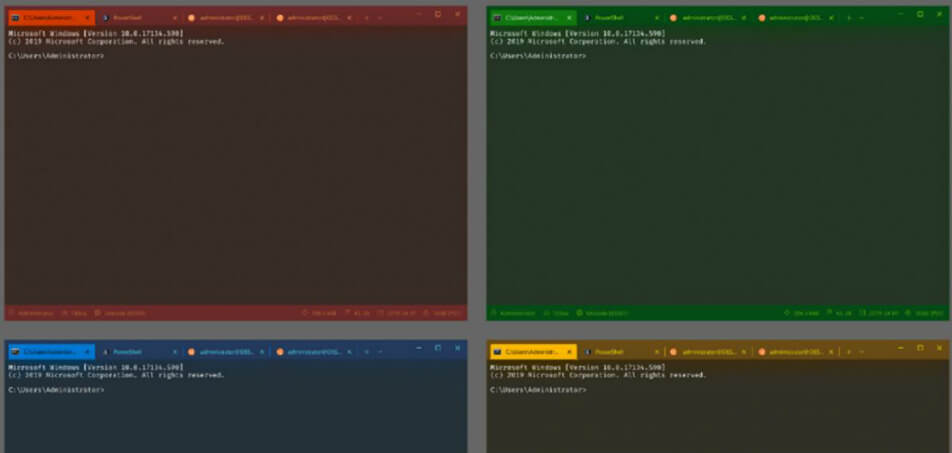
Task: Open new tab in the red terminal window
Action: (366, 18)
